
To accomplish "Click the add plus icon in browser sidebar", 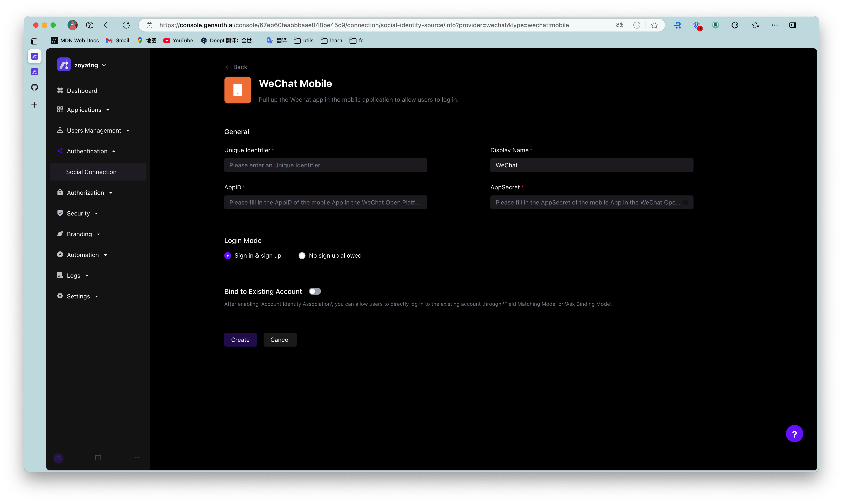I will coord(34,105).
